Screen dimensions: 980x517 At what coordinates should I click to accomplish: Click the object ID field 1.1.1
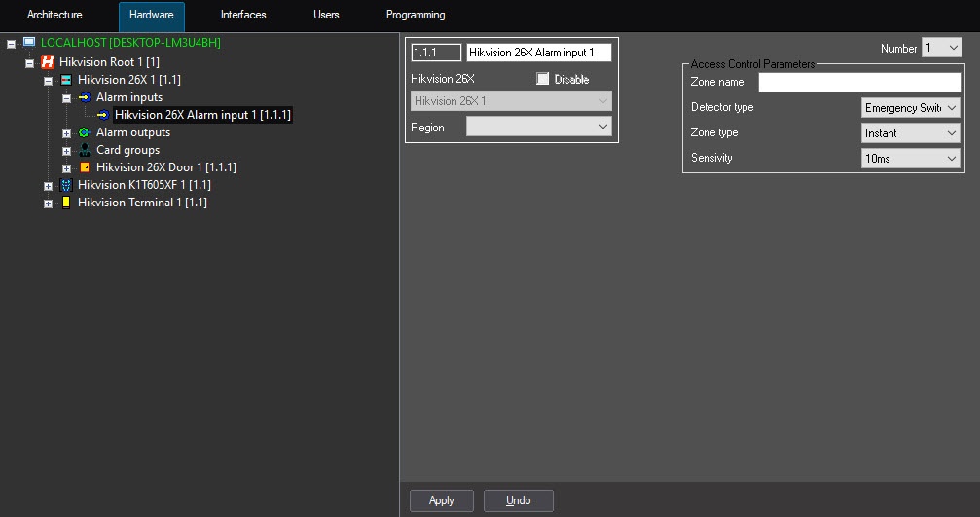click(x=436, y=53)
